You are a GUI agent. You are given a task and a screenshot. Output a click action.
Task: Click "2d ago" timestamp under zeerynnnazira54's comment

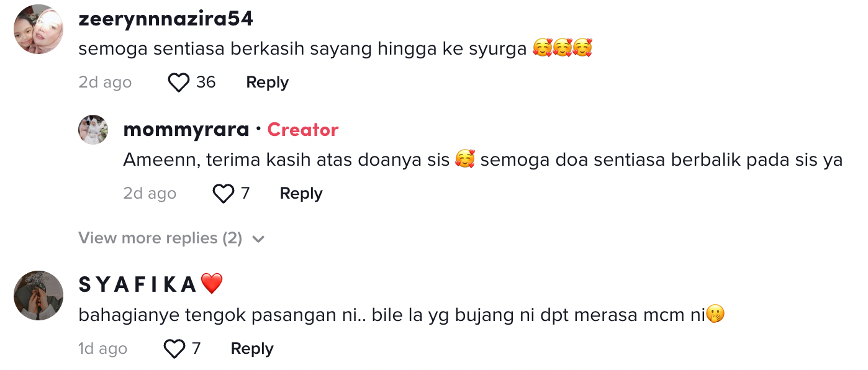[105, 83]
